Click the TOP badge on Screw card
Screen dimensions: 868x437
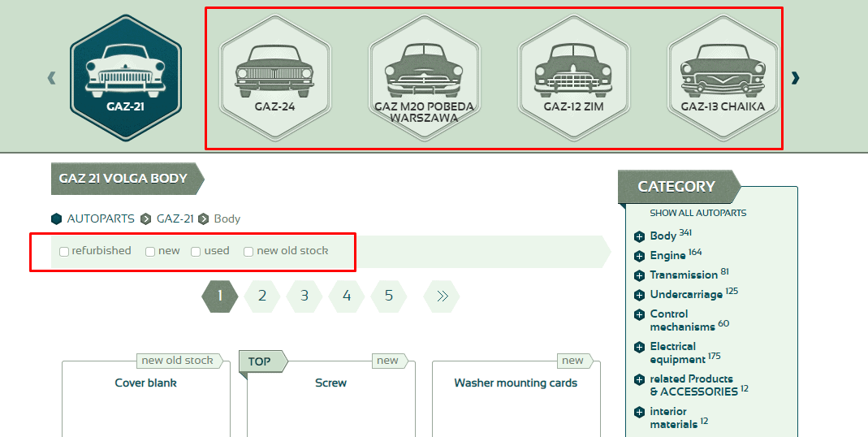point(263,361)
